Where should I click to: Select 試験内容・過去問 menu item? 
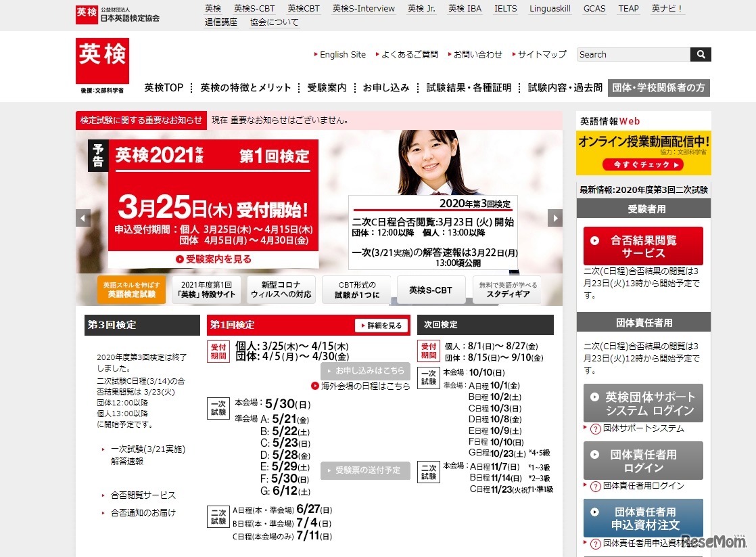(565, 88)
